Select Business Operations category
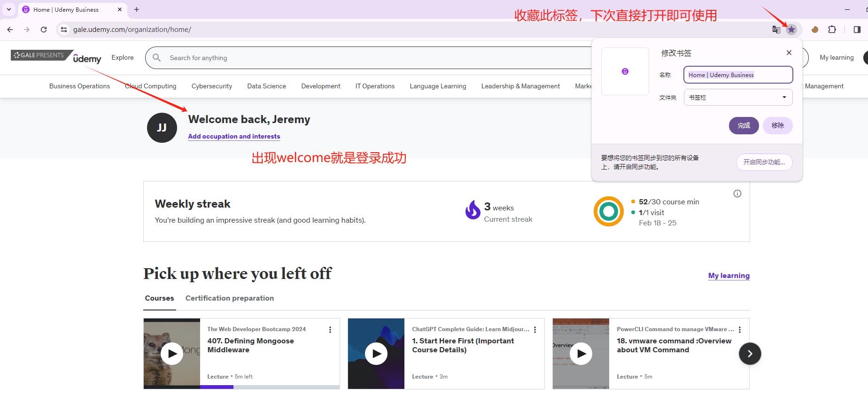Screen dimensions: 868x403 [79, 86]
